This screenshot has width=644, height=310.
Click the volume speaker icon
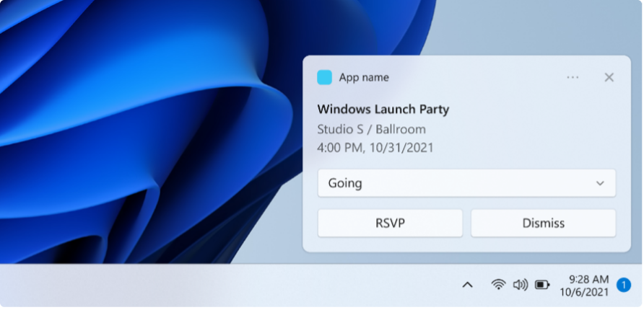coord(520,285)
